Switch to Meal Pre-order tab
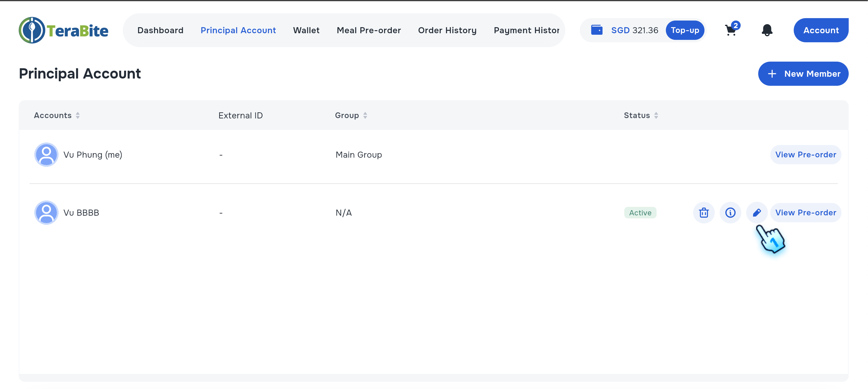The image size is (868, 389). (369, 31)
